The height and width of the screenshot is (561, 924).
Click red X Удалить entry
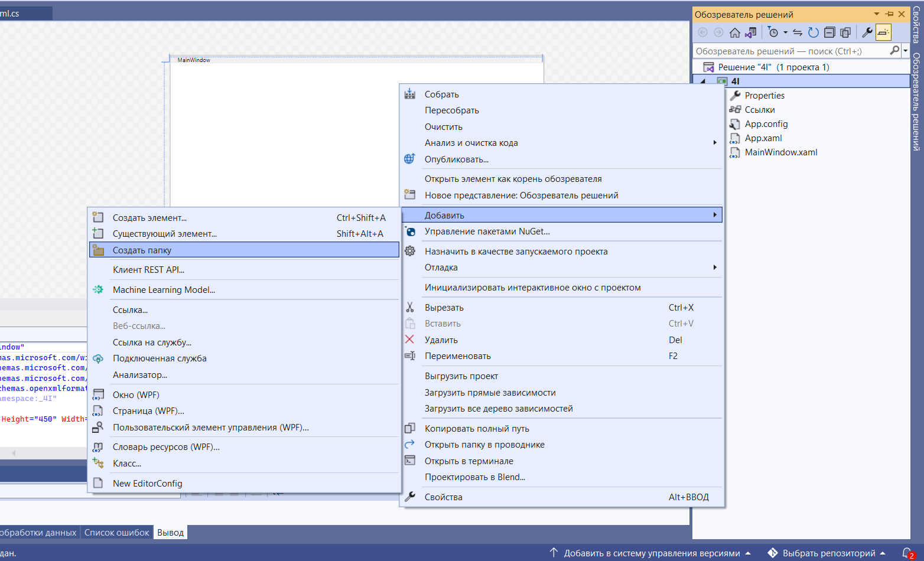pos(409,340)
